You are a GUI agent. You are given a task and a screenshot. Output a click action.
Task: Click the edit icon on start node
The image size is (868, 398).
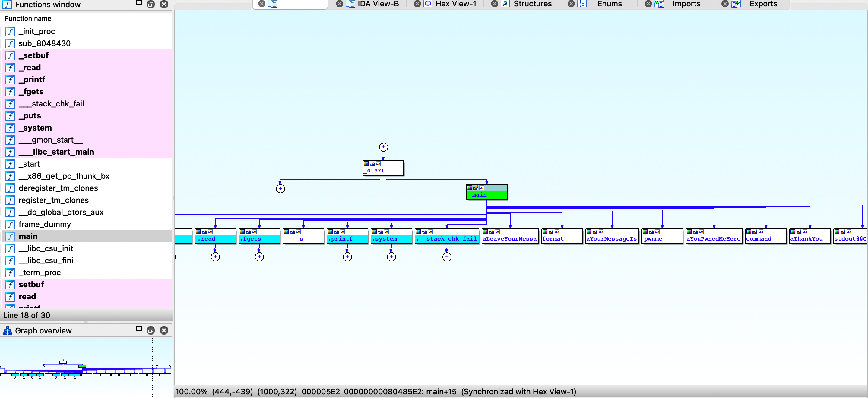(372, 164)
